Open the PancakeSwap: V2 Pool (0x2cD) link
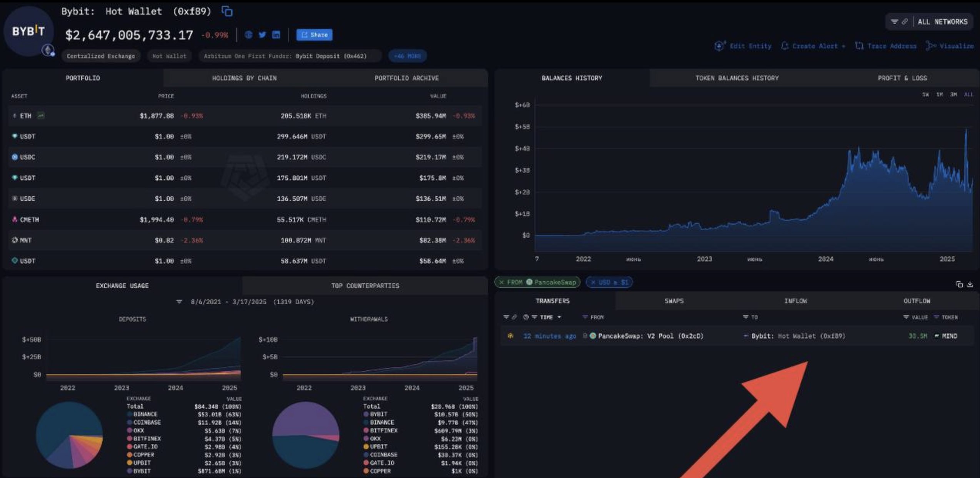The height and width of the screenshot is (478, 980). pyautogui.click(x=650, y=336)
